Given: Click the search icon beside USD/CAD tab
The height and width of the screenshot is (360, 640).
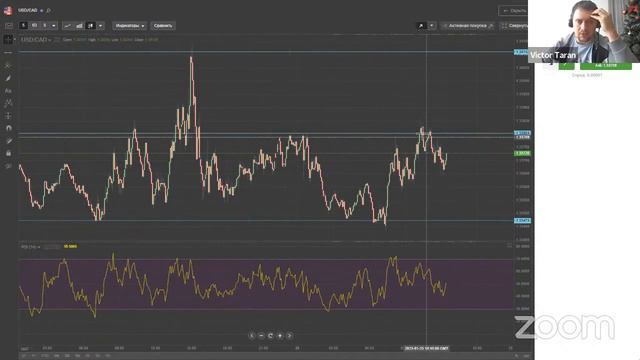Looking at the screenshot, I should click(x=49, y=10).
